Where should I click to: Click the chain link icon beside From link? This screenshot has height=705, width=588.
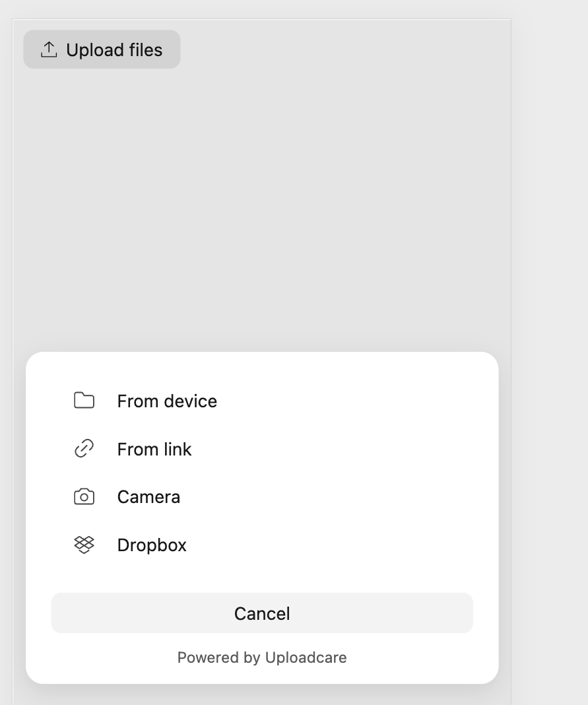point(84,448)
